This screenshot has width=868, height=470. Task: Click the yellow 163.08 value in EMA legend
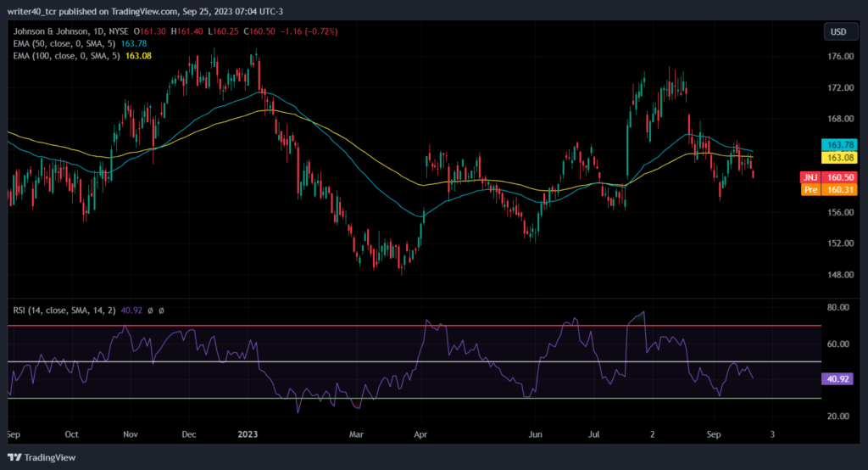click(x=138, y=55)
